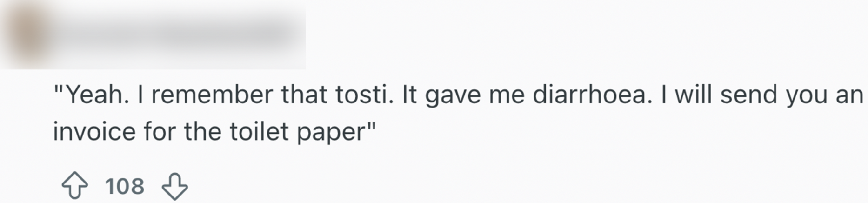Click the word "that" before tosti

tap(304, 95)
